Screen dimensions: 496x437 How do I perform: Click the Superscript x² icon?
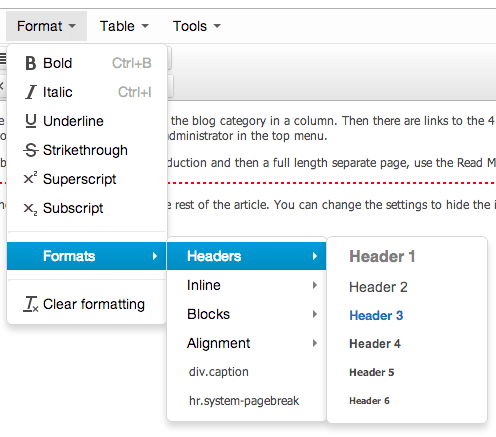coord(31,178)
